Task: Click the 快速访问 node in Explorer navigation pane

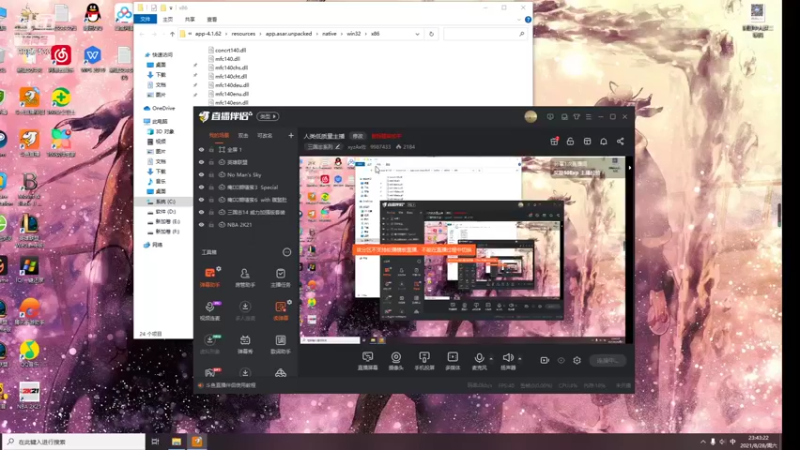Action: pos(162,55)
